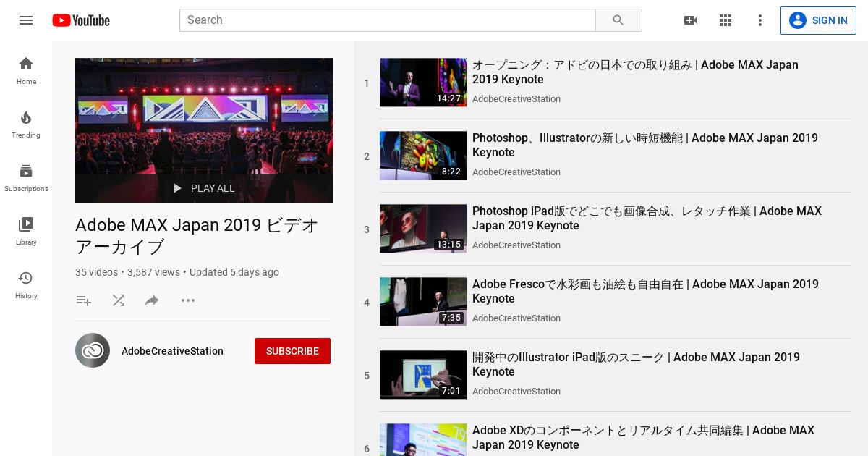
Task: Open the オープニング Adobe MAX Japan video title
Action: tap(635, 72)
